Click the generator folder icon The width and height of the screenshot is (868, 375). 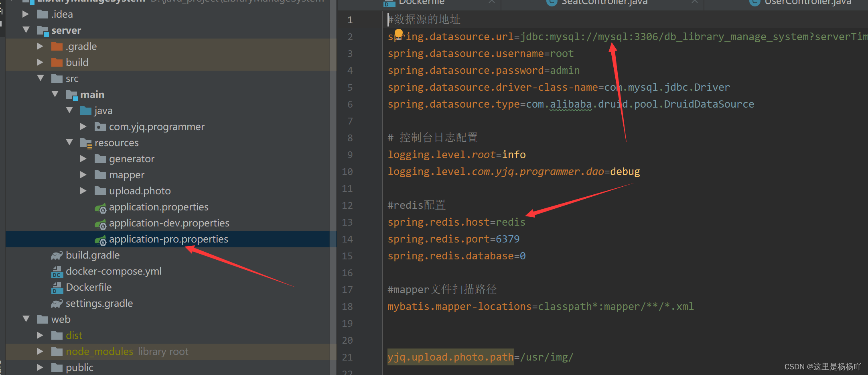(100, 159)
